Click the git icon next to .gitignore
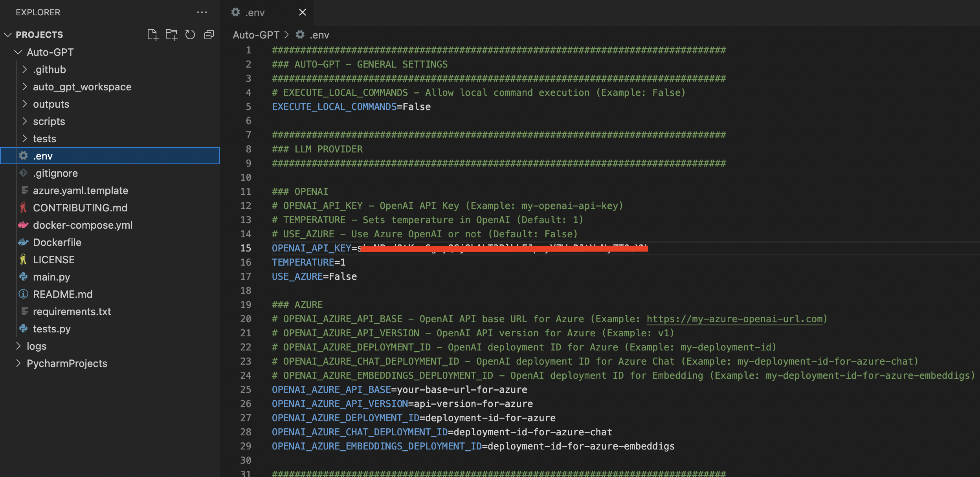The width and height of the screenshot is (980, 477). [x=24, y=173]
